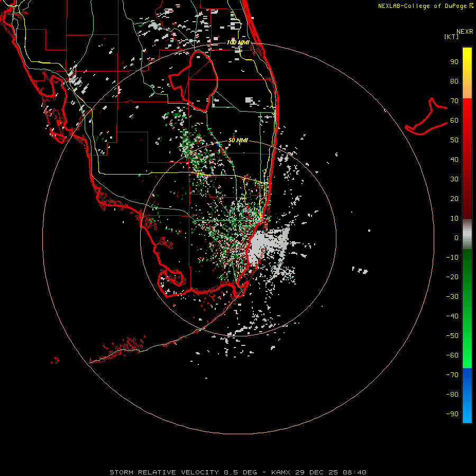The image size is (476, 476).
Task: Click the -30 value on the velocity scale
Action: pos(452,297)
